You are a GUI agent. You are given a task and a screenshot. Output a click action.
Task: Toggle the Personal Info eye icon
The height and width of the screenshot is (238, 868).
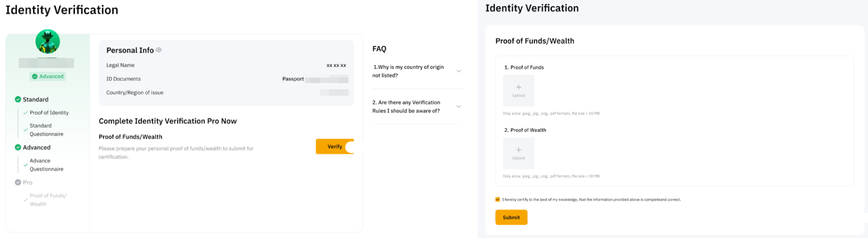coord(159,50)
